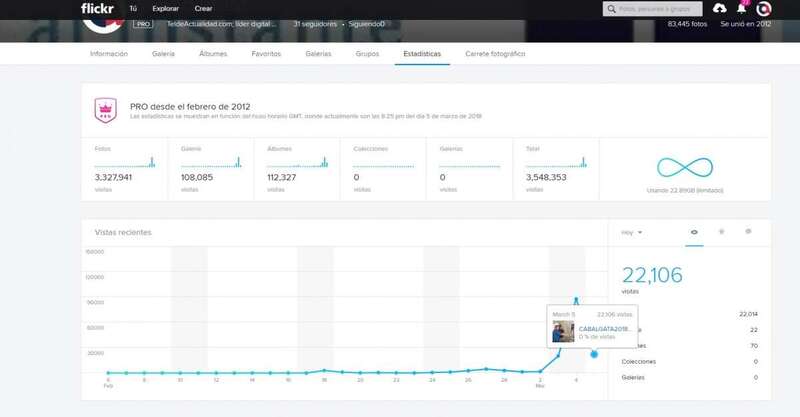Open the 31 seguidores link
The image size is (800, 417).
click(x=314, y=22)
